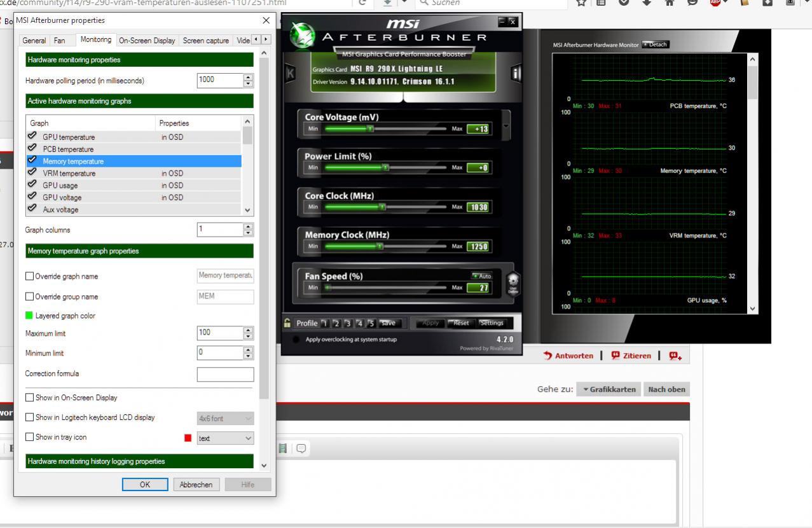Check Show in tray icon
Screen dimensions: 812x528
pos(29,437)
